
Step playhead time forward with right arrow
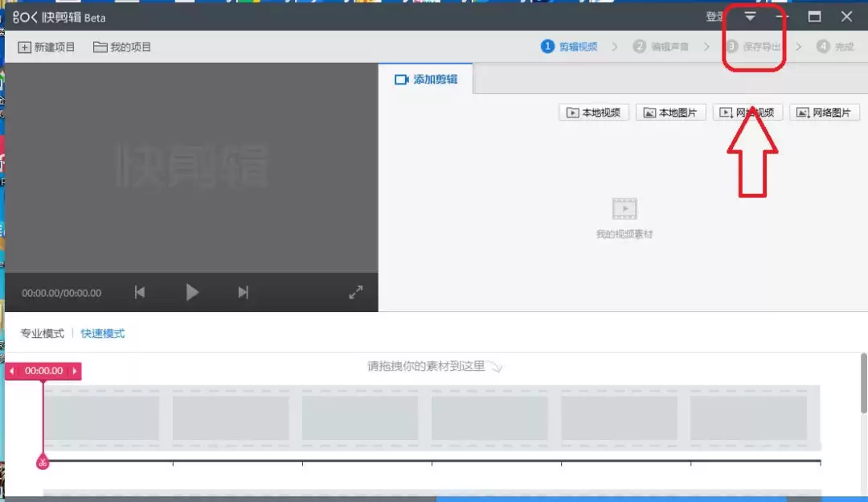pos(75,371)
